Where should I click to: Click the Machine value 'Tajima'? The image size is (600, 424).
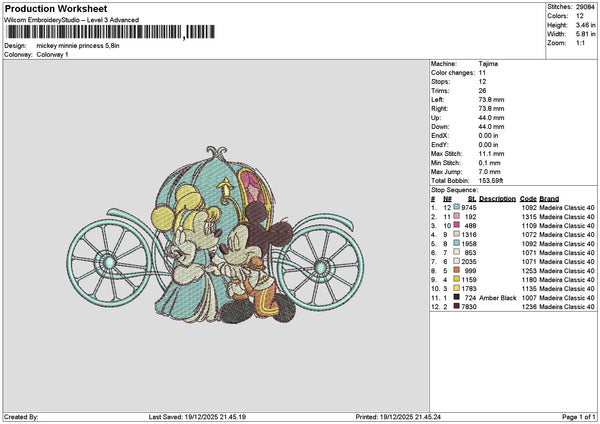coord(488,64)
